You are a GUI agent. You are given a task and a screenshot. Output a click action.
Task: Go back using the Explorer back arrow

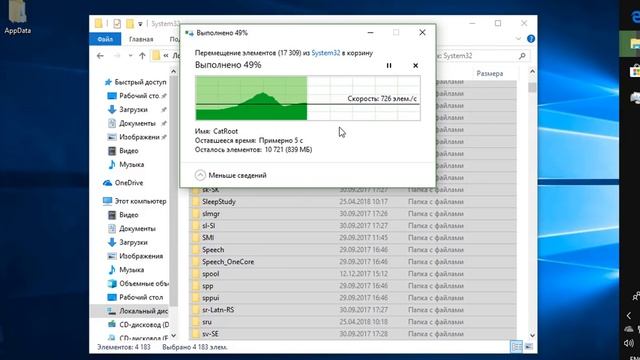(x=100, y=56)
